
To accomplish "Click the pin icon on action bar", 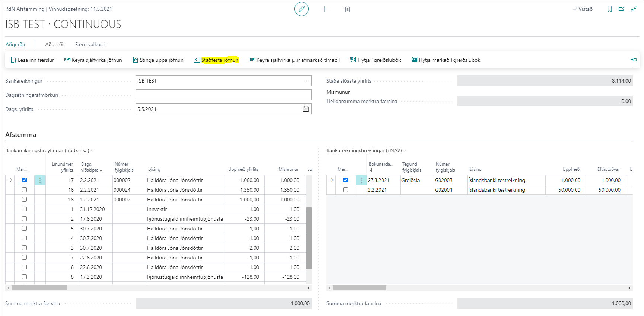I will point(634,60).
